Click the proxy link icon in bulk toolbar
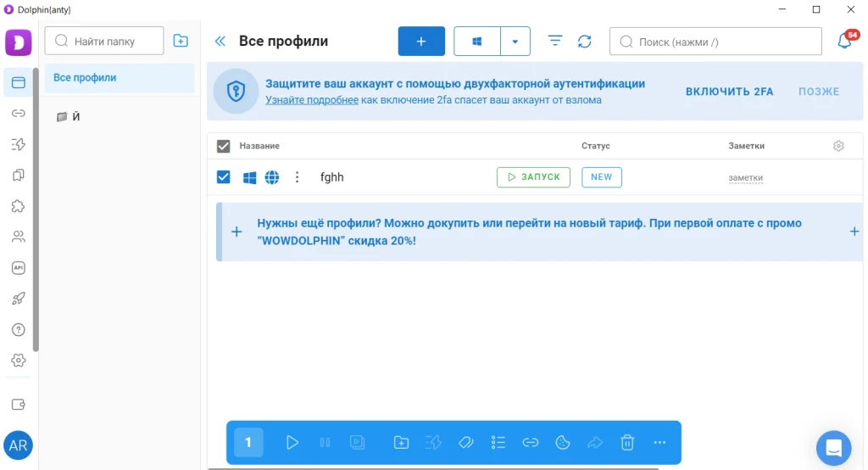 531,442
